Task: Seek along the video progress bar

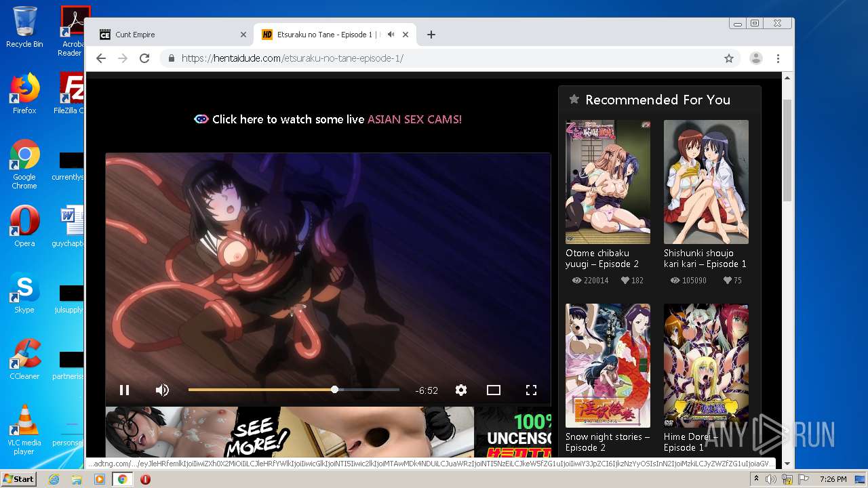Action: 294,390
